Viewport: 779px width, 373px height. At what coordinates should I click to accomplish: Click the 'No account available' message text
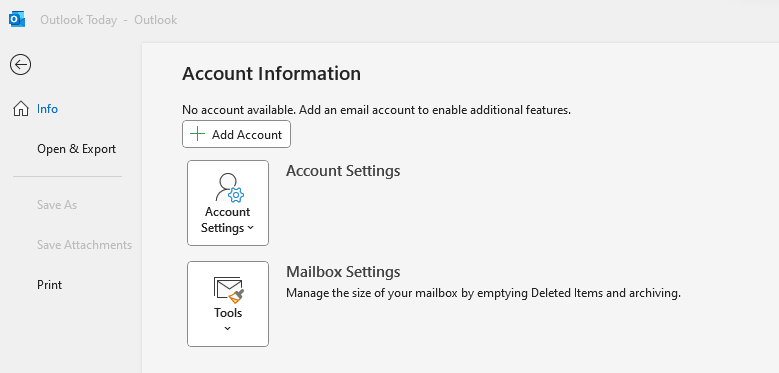(377, 110)
